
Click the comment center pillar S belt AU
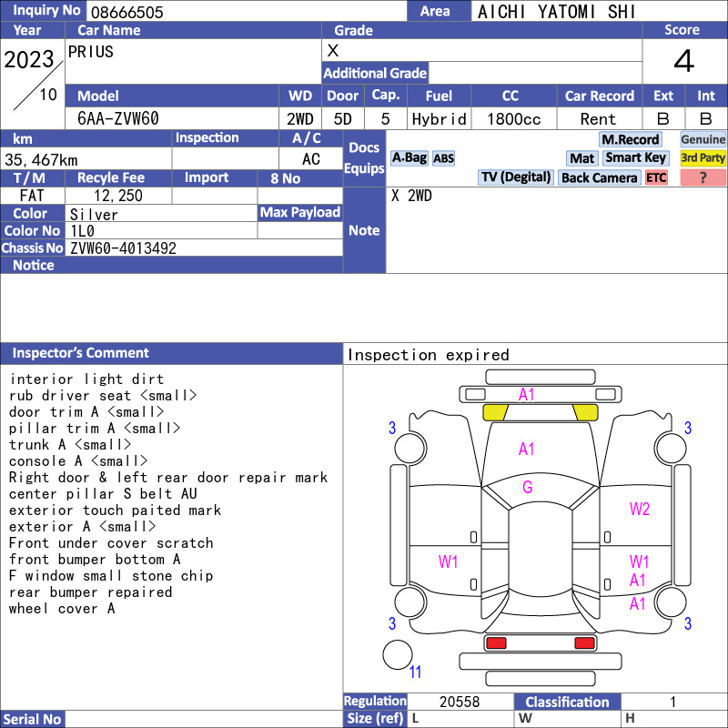click(x=103, y=494)
